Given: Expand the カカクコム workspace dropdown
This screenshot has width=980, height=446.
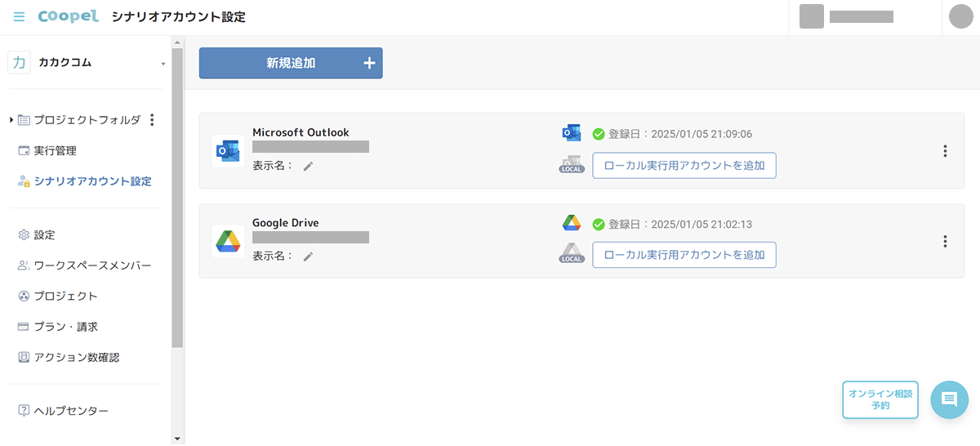Looking at the screenshot, I should (163, 64).
